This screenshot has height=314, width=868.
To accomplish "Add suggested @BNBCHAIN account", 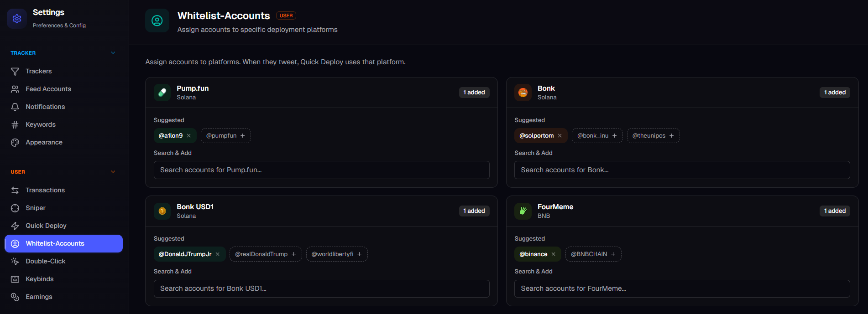I will click(x=593, y=254).
